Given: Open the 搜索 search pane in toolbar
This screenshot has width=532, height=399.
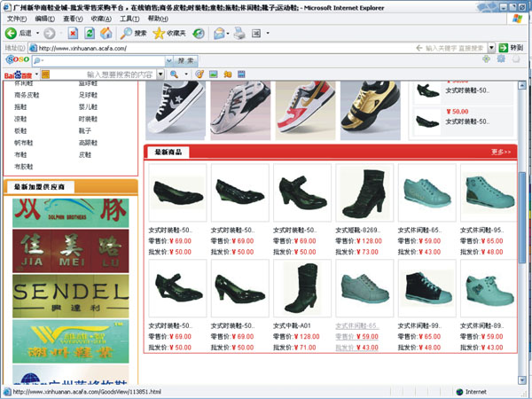Looking at the screenshot, I should pos(134,33).
